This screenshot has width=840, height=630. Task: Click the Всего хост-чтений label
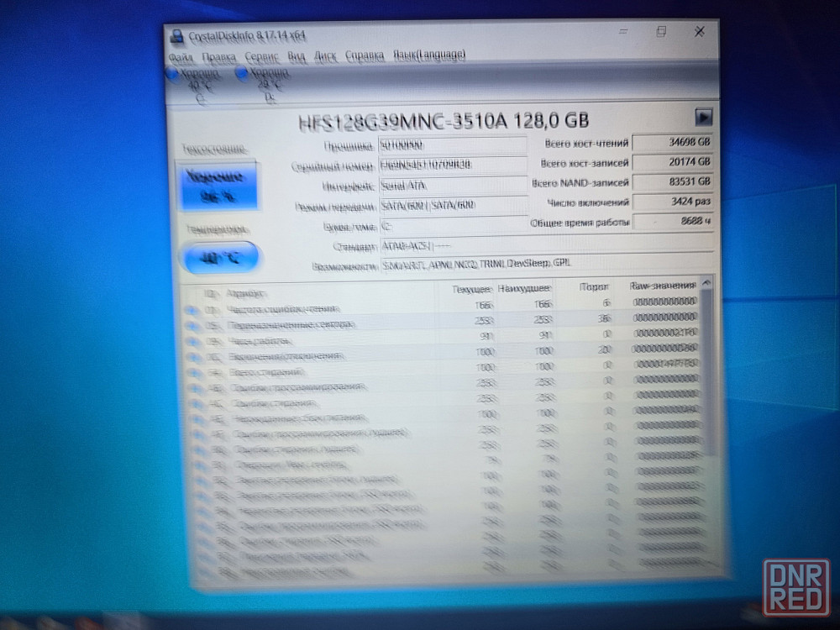pyautogui.click(x=586, y=143)
